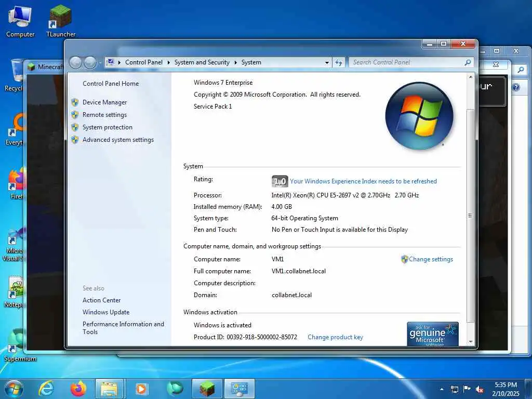
Task: Click the Windows logo image
Action: coord(419,116)
